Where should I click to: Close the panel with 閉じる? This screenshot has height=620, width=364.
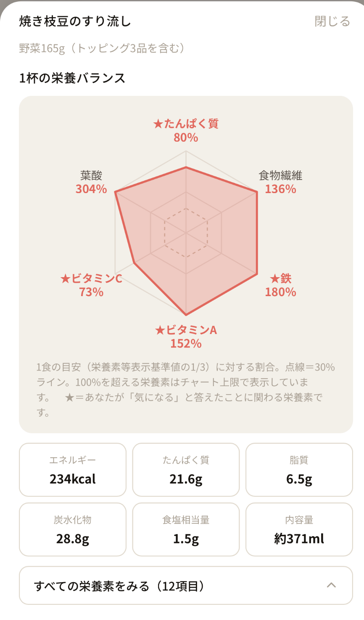coord(332,21)
